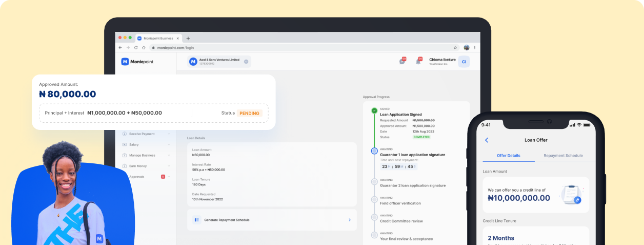Reload the page in the browser
The image size is (644, 245).
coord(136,47)
